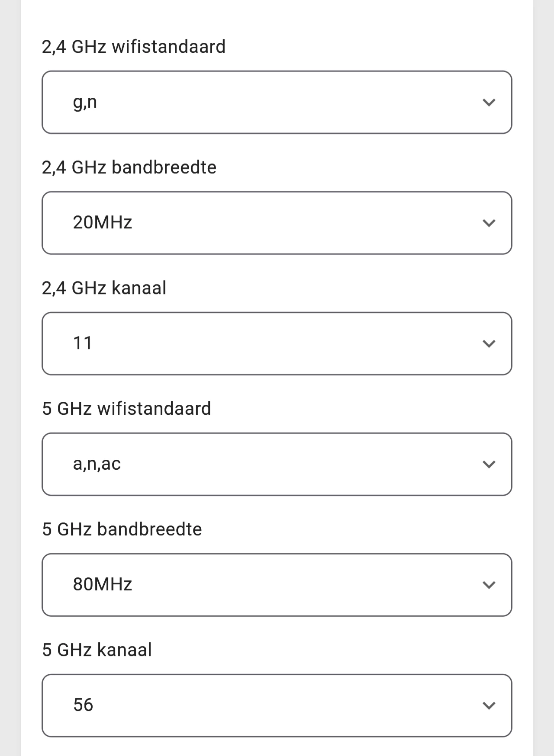Click the chevron arrow for 2,4 GHz wifistandaard
This screenshot has width=554, height=756.
tap(489, 103)
